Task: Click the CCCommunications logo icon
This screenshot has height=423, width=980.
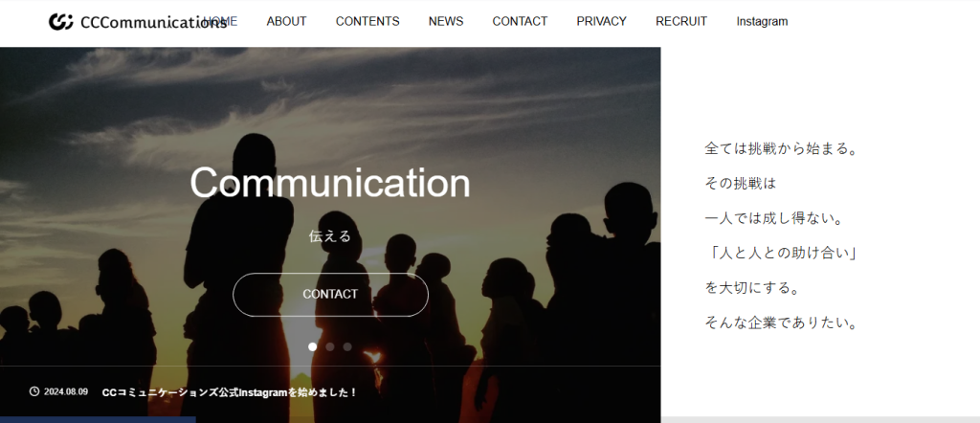Action: 60,22
